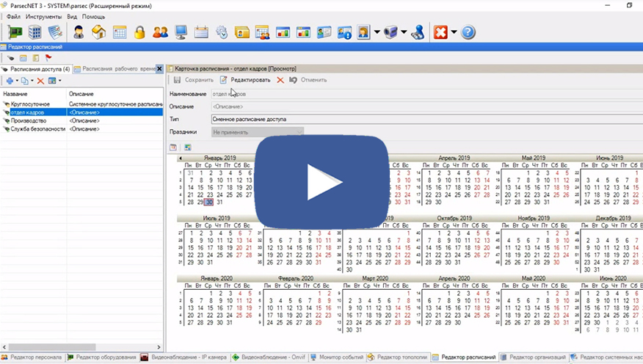Expand the dropdown arrow beside red X exit icon
The width and height of the screenshot is (643, 364).
pos(454,32)
